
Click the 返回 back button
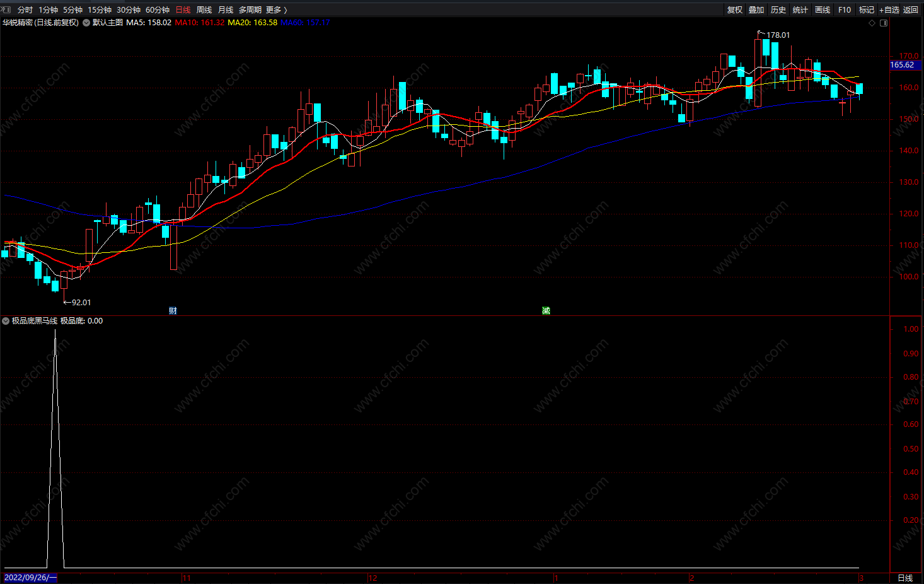click(x=911, y=9)
